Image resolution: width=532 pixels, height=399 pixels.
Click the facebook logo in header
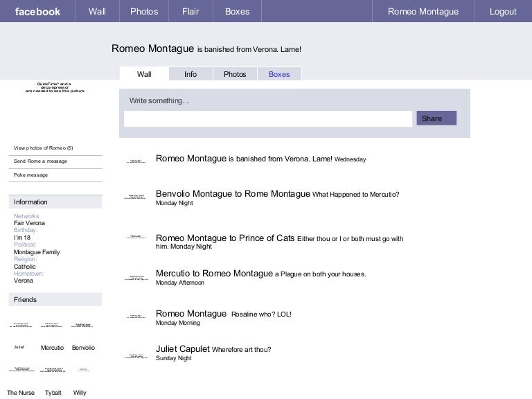pos(37,11)
